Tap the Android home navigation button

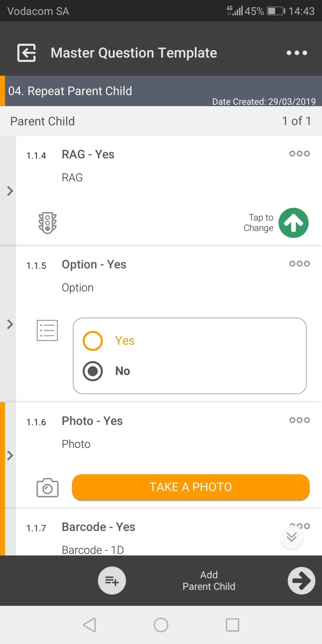pos(161,625)
